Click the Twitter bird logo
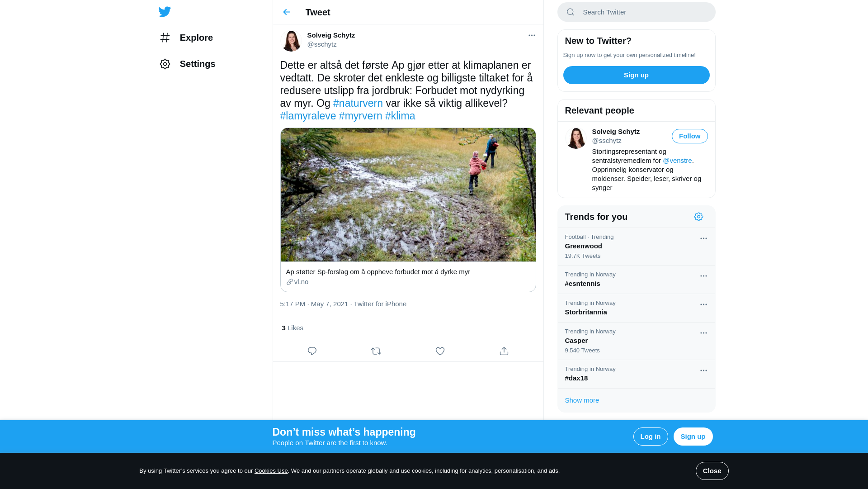Image resolution: width=868 pixels, height=489 pixels. (165, 12)
